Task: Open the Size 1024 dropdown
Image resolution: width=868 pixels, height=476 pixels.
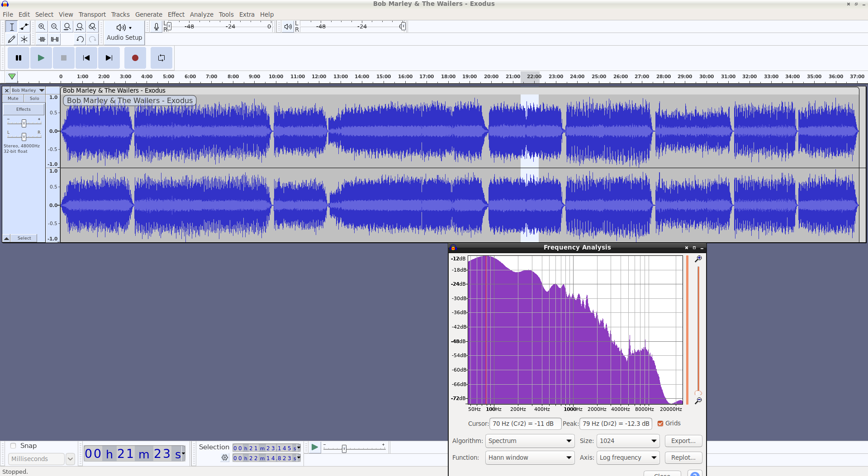Action: 628,441
